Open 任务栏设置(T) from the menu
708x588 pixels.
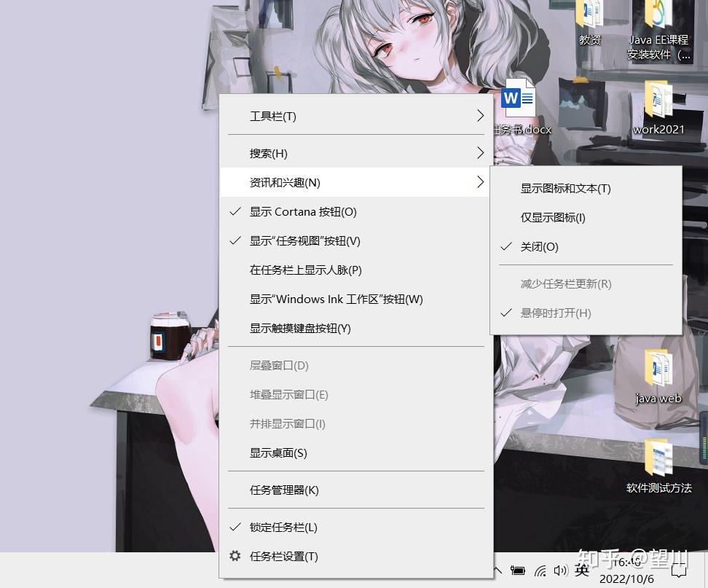pos(355,557)
